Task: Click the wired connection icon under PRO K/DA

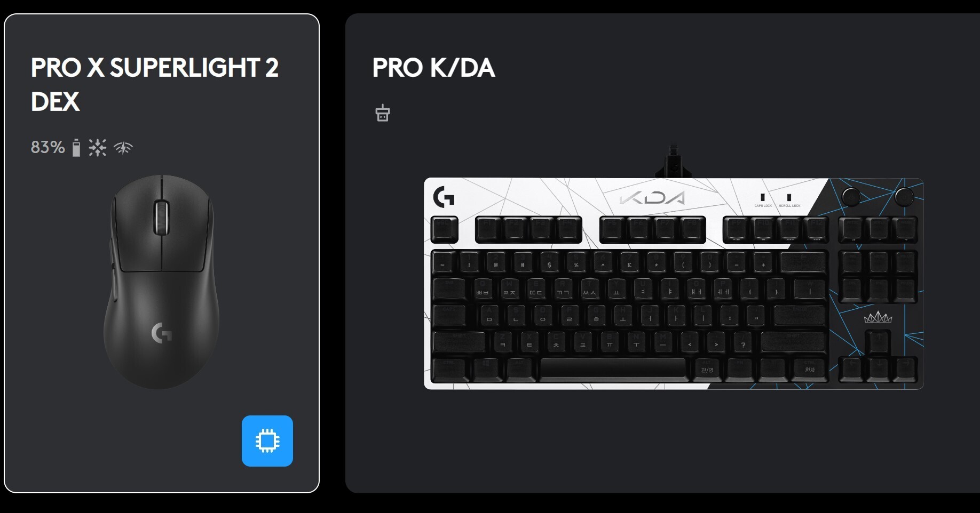Action: tap(383, 113)
